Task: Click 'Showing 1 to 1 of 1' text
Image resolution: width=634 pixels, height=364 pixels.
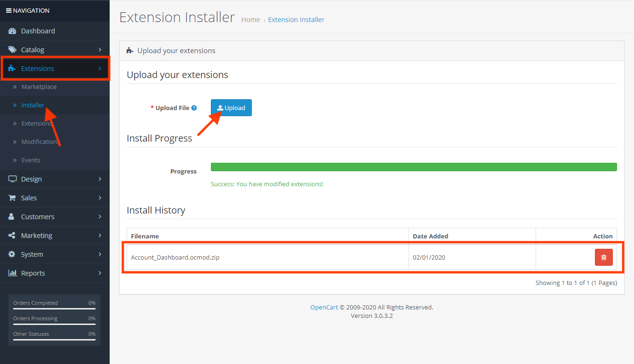Action: 576,283
